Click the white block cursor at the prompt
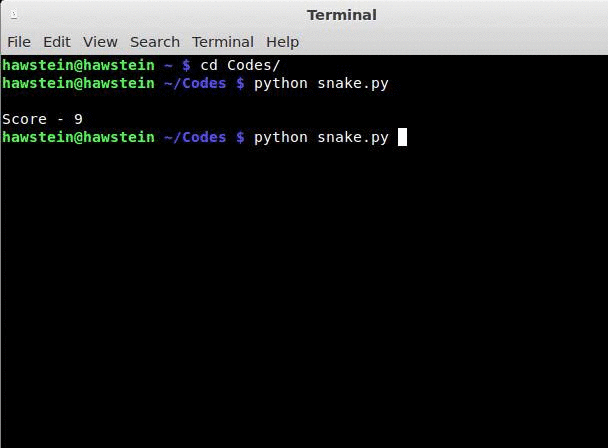The height and width of the screenshot is (448, 608). point(402,137)
